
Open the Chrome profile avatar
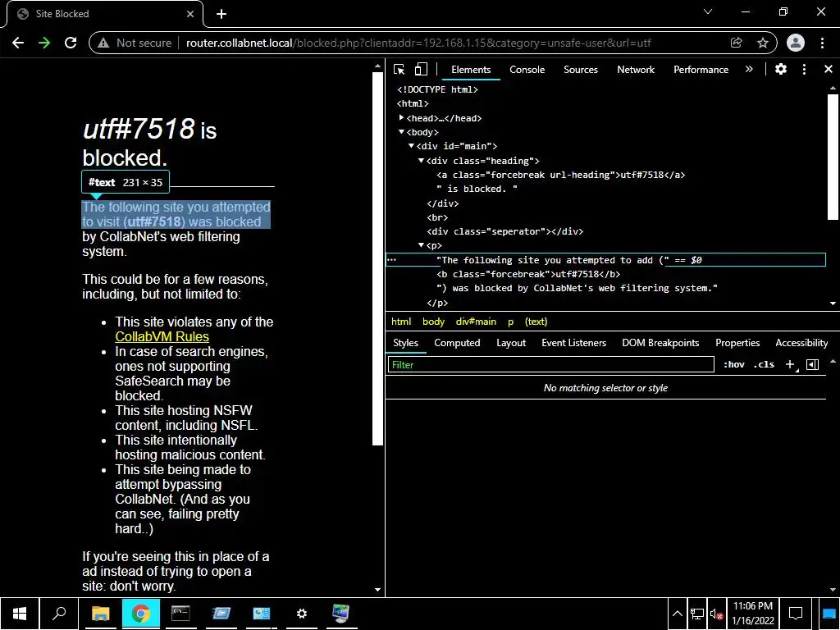[x=796, y=43]
